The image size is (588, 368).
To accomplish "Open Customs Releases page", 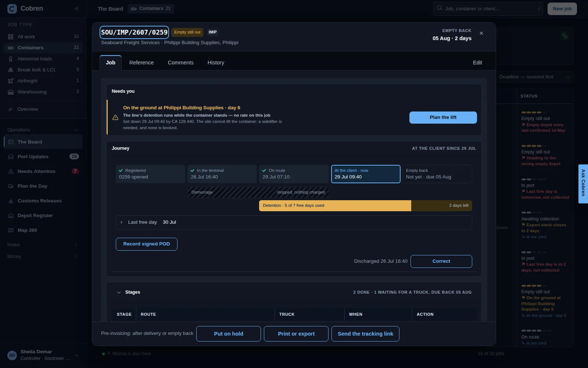I will [x=43, y=201].
